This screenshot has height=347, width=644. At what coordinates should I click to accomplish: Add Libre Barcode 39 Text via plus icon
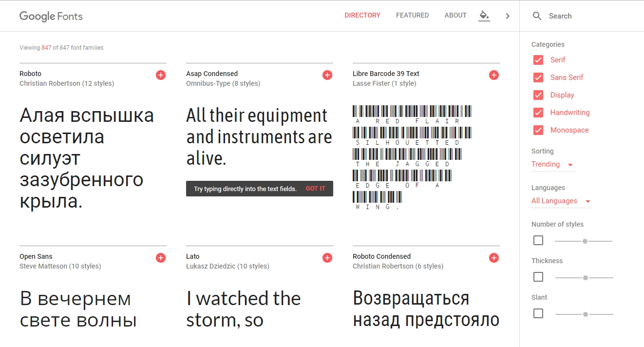(493, 75)
